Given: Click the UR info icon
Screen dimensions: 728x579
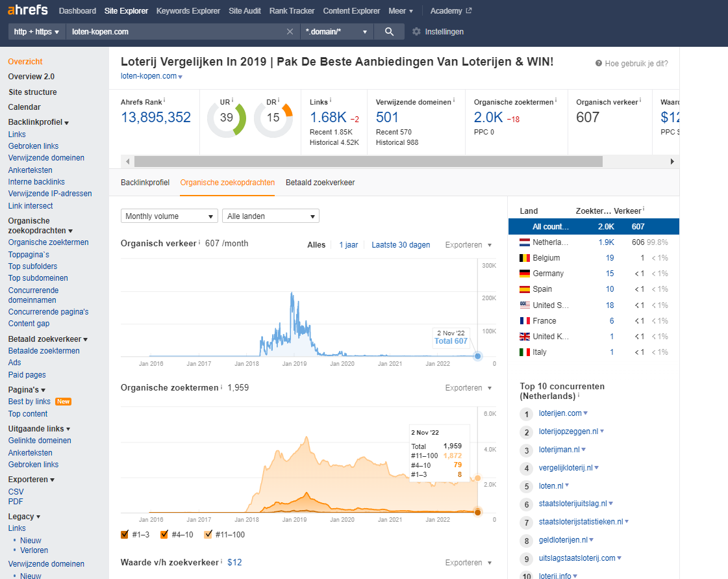Looking at the screenshot, I should pyautogui.click(x=232, y=100).
